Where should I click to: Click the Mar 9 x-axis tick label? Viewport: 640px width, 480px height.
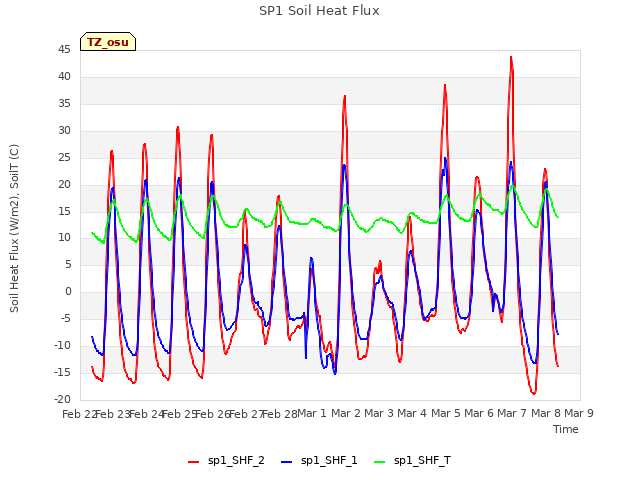[579, 413]
